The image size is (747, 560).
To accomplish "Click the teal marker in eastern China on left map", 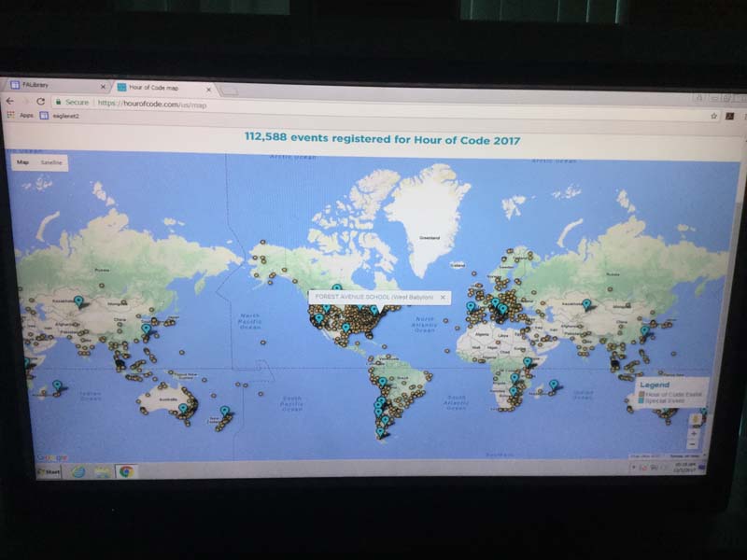I will (147, 329).
